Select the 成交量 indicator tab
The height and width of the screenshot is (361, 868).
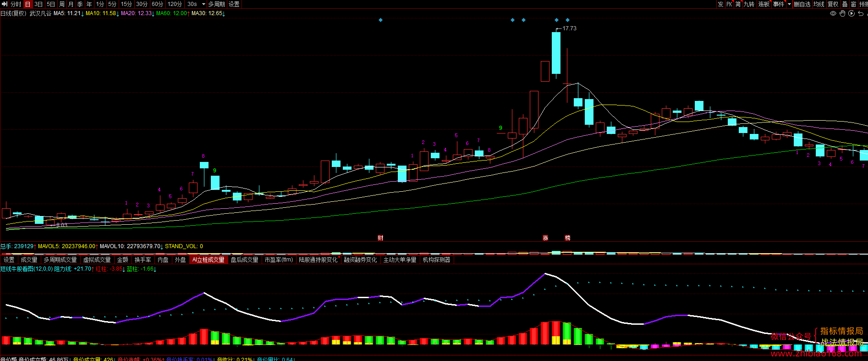coord(29,260)
